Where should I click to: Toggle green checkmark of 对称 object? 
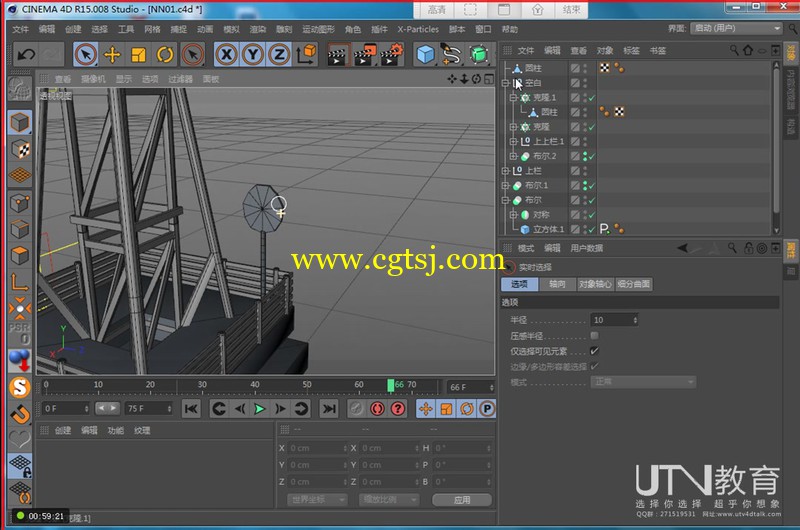point(592,215)
